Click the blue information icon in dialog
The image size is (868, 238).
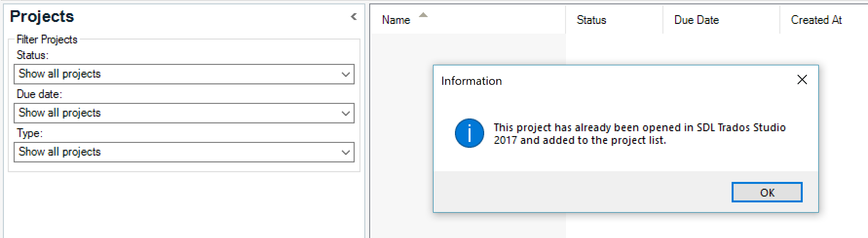[x=469, y=133]
